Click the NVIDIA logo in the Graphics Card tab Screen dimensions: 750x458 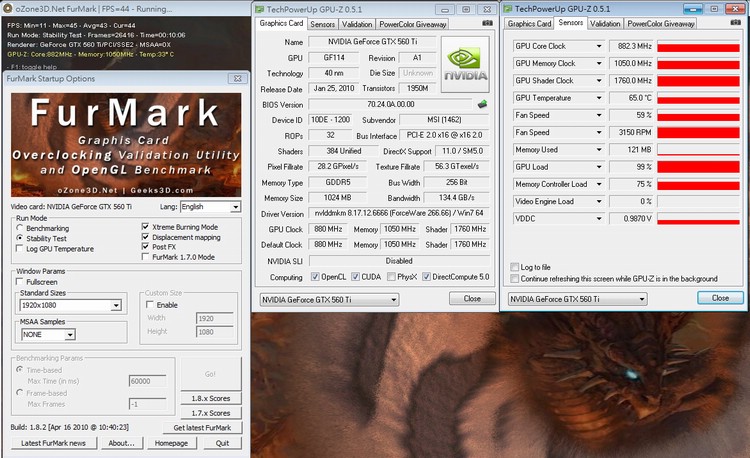click(x=465, y=64)
